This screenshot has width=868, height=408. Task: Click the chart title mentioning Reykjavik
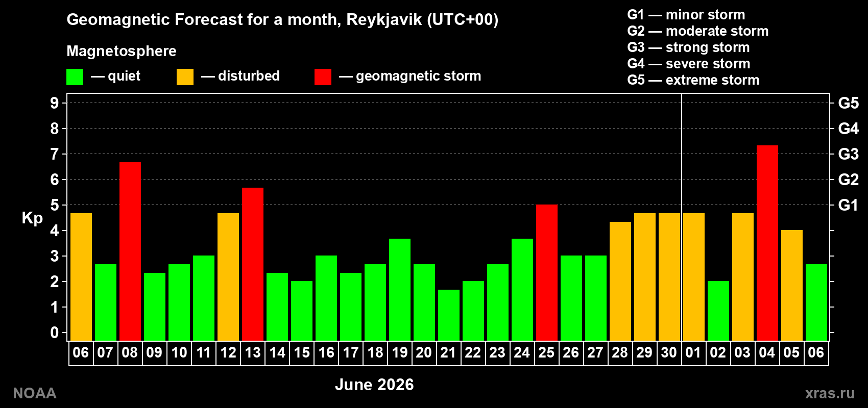tap(282, 20)
